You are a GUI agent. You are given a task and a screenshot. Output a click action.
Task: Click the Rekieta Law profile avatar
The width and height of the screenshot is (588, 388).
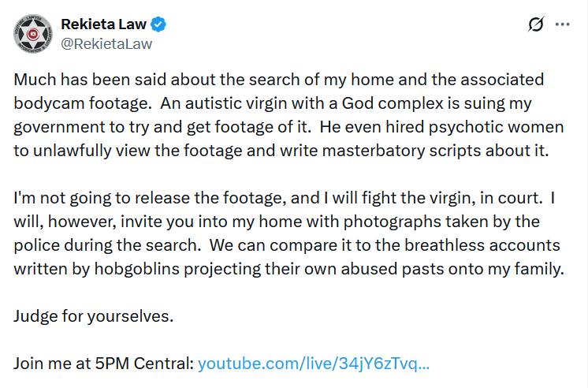33,33
